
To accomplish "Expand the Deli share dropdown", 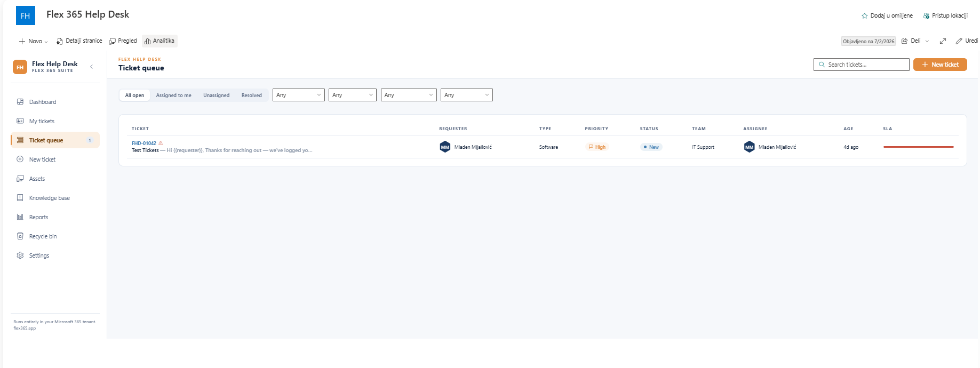I will click(915, 41).
